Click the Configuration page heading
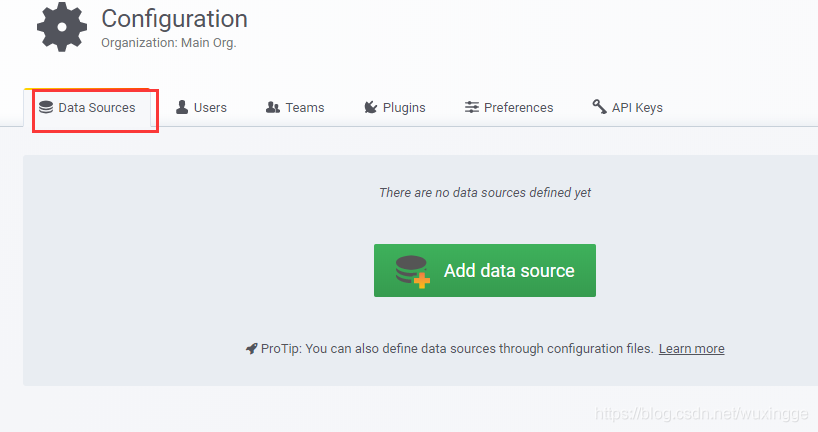818x432 pixels. coord(174,19)
